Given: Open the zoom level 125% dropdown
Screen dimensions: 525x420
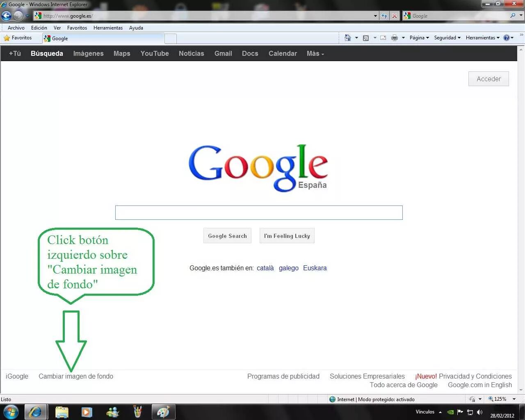Looking at the screenshot, I should [514, 399].
